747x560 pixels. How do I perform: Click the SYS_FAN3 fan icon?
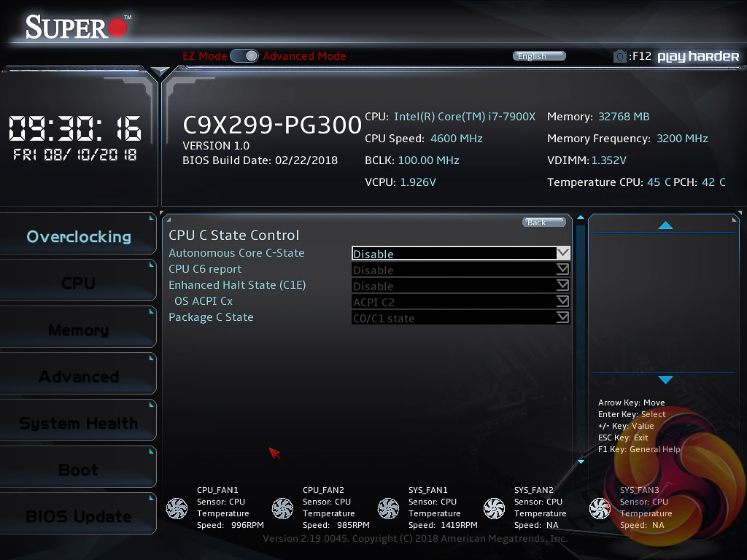pos(600,508)
